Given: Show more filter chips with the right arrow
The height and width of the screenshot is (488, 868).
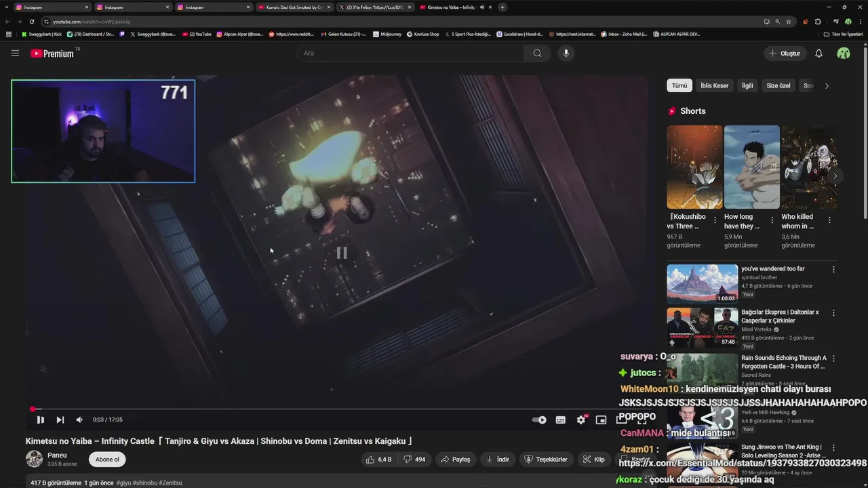Looking at the screenshot, I should pyautogui.click(x=827, y=85).
